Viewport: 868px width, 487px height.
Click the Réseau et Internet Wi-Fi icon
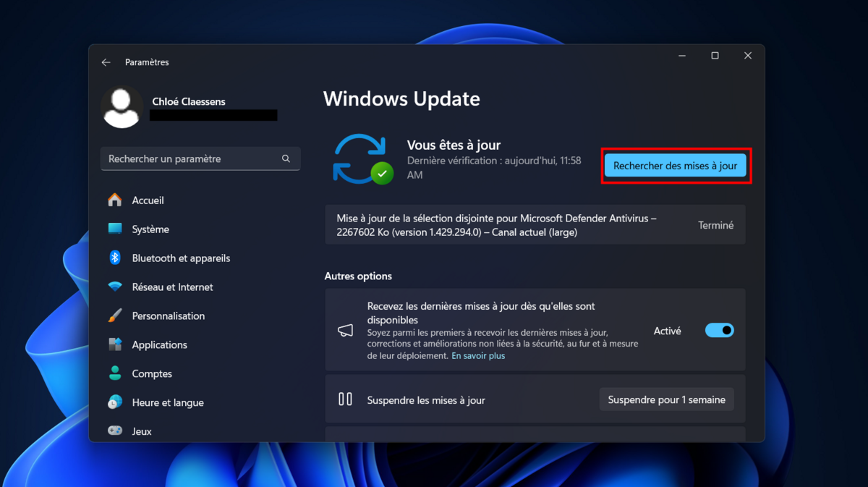tap(115, 287)
